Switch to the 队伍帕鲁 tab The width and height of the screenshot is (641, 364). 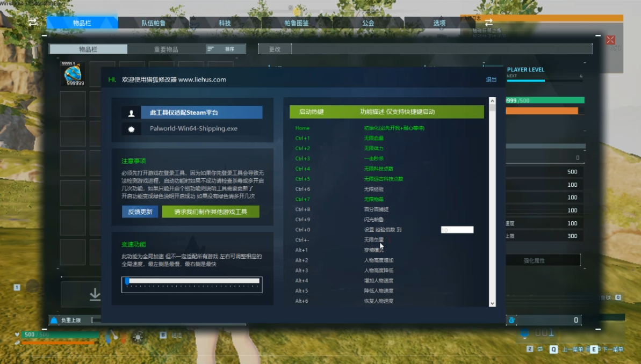153,23
